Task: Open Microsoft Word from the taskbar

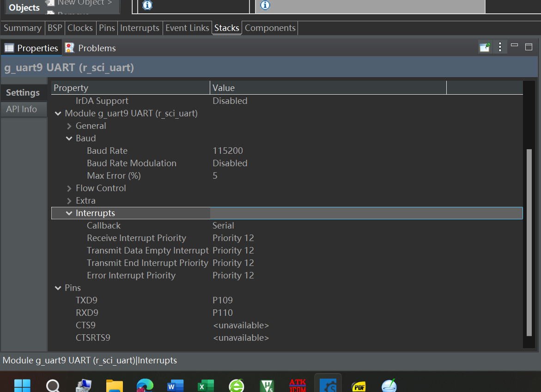Action: (x=175, y=386)
